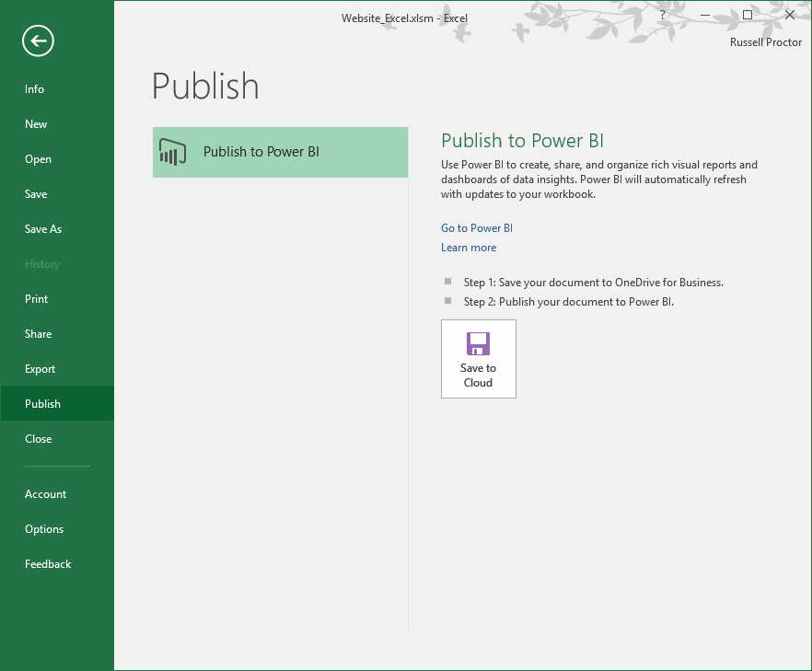Open the Feedback page
812x671 pixels.
(57, 564)
